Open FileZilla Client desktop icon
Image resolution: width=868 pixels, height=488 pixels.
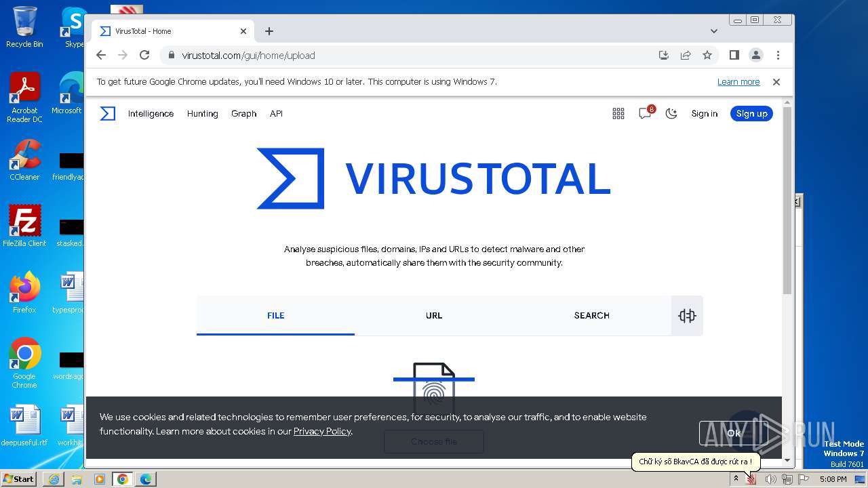click(x=24, y=226)
